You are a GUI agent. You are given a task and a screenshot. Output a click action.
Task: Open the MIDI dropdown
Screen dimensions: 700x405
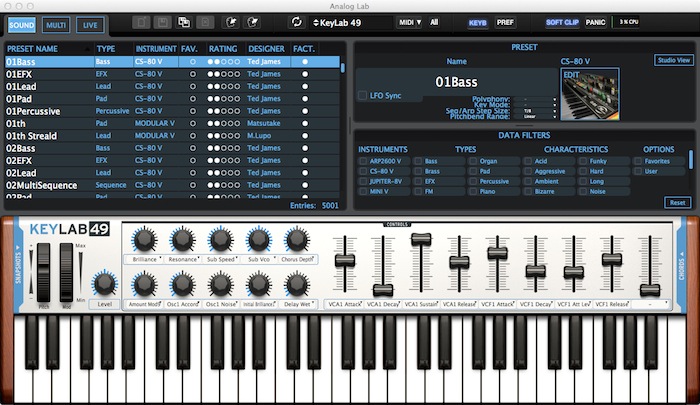click(409, 22)
